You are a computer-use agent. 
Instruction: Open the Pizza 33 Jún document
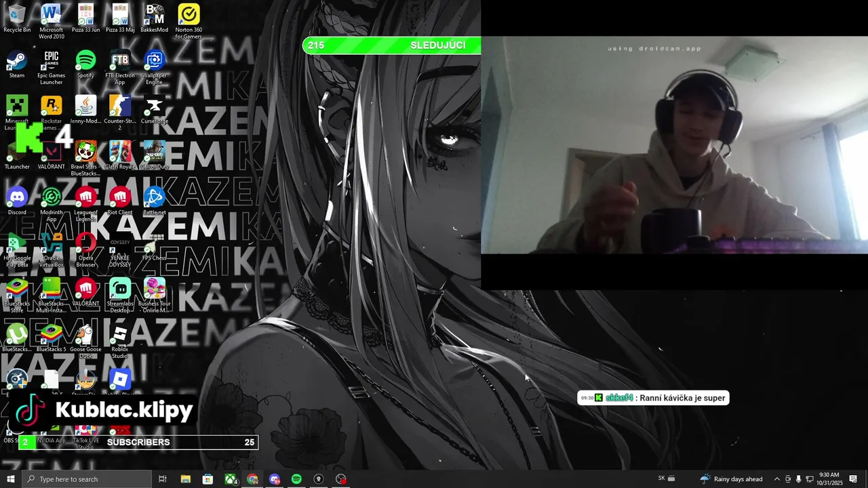tap(85, 18)
